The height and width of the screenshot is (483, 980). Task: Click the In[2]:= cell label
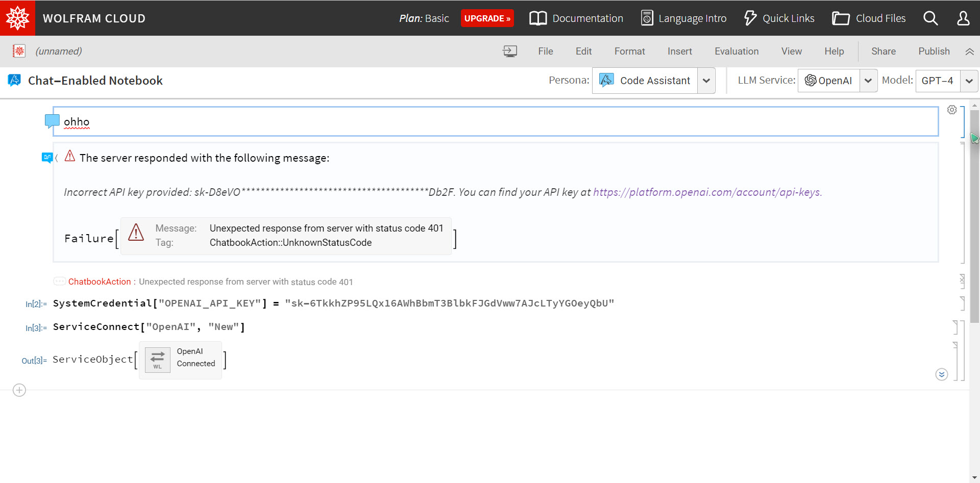point(36,304)
